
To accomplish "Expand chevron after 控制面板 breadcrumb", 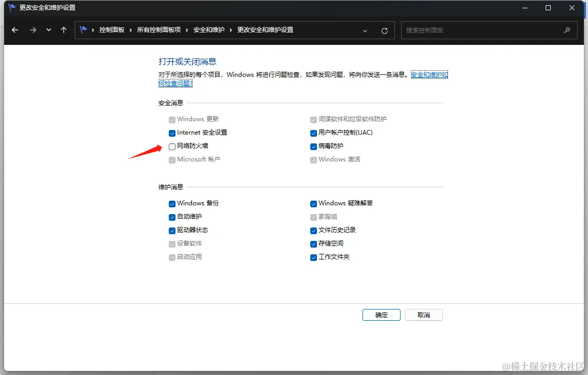I will [131, 30].
